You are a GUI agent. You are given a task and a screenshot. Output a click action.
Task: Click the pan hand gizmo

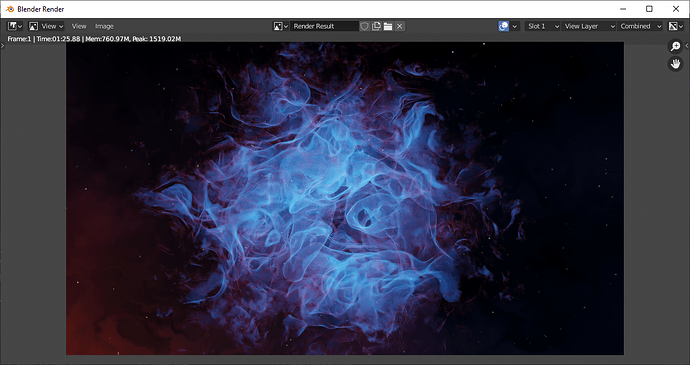[675, 64]
